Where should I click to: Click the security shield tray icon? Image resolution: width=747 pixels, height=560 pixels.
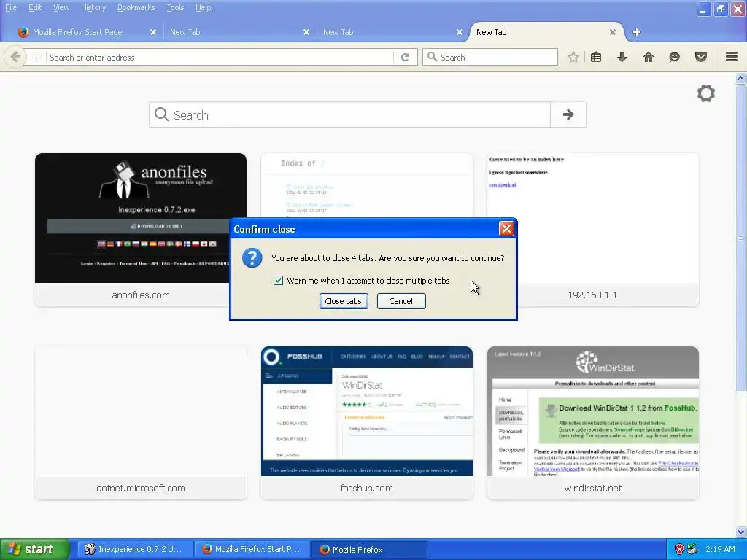point(679,549)
